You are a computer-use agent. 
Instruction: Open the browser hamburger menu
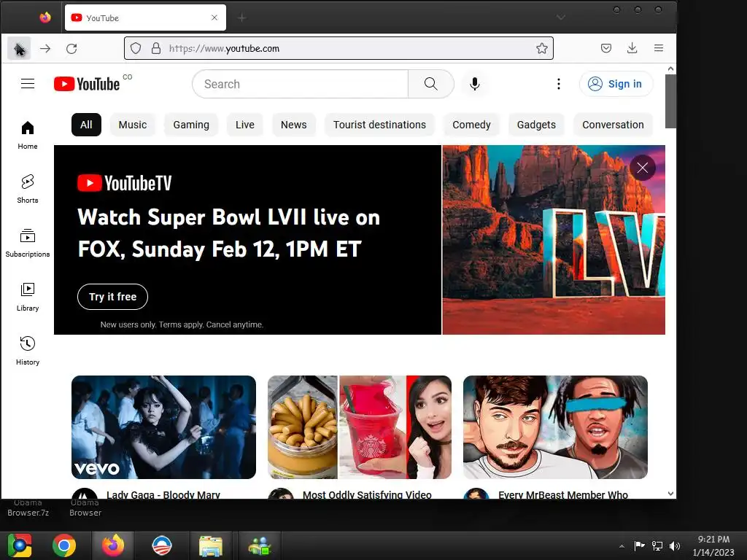click(659, 48)
